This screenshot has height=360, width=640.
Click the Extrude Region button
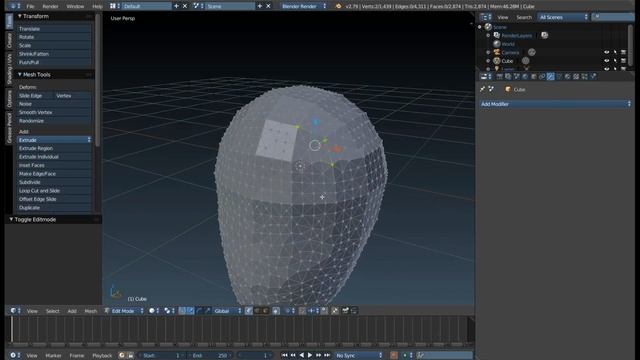pyautogui.click(x=54, y=148)
